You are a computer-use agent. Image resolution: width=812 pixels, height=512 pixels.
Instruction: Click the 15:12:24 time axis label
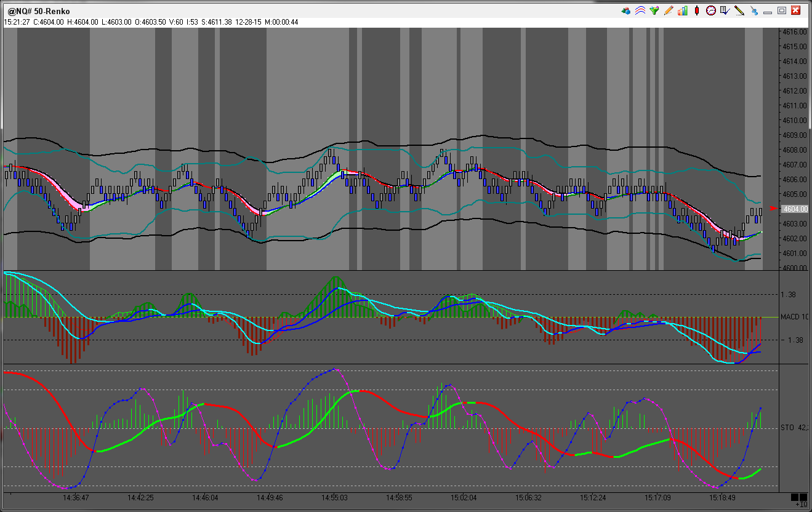(592, 497)
